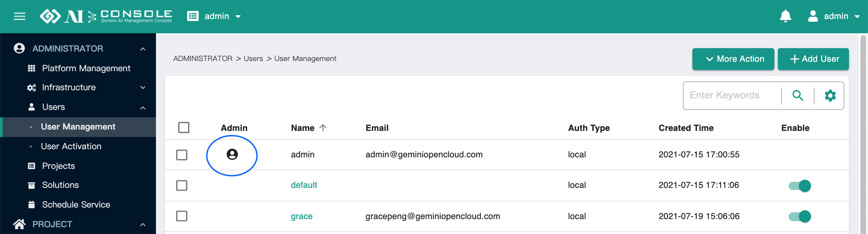
Task: Click the Solutions archive box icon
Action: click(32, 185)
